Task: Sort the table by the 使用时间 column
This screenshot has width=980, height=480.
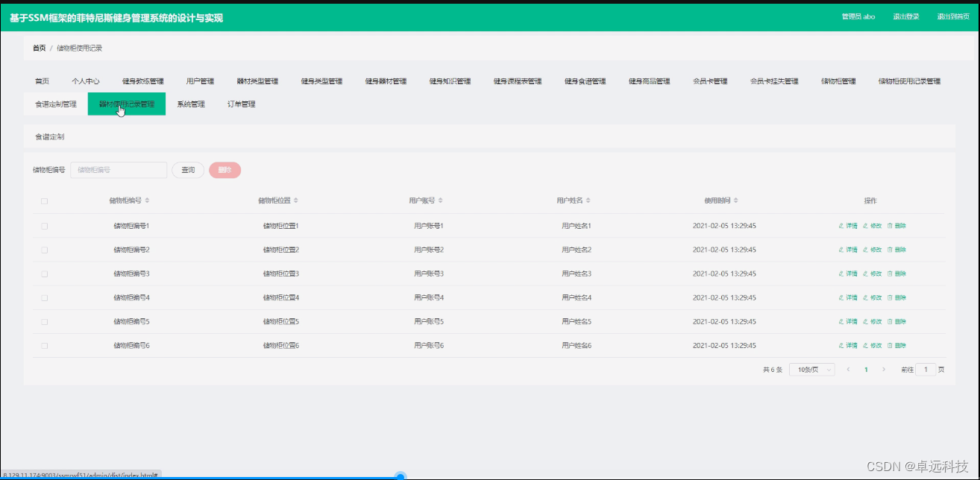Action: click(x=735, y=200)
